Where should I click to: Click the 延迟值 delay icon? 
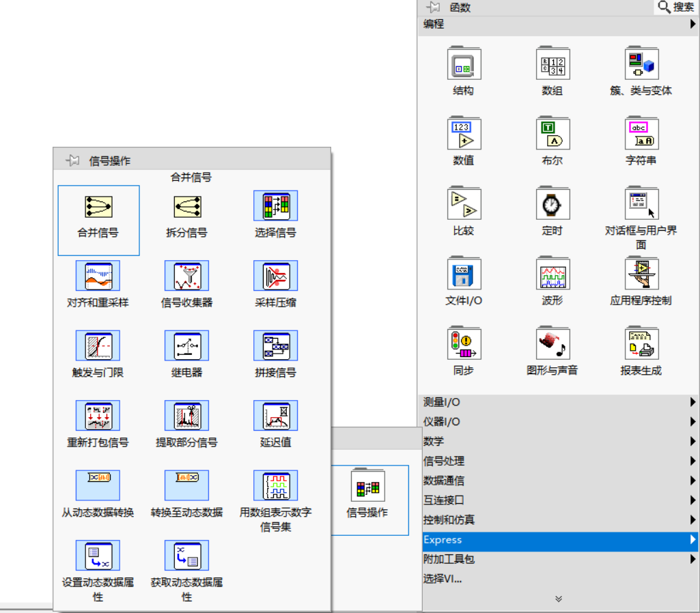[x=275, y=416]
